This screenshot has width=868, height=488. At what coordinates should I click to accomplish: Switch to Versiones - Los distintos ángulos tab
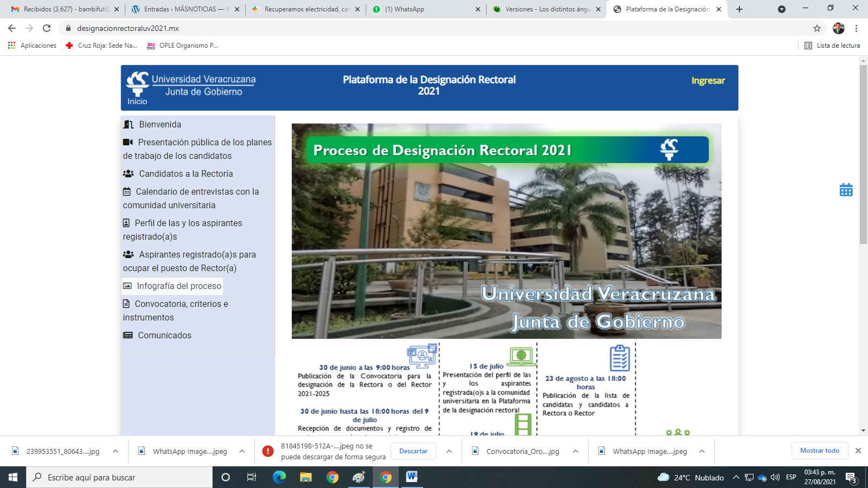tap(546, 9)
